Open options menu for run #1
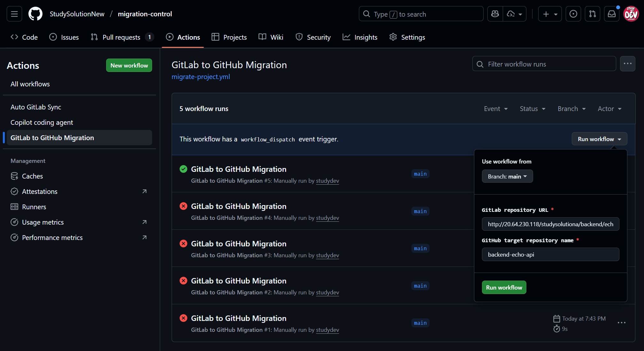The image size is (644, 351). pos(621,323)
